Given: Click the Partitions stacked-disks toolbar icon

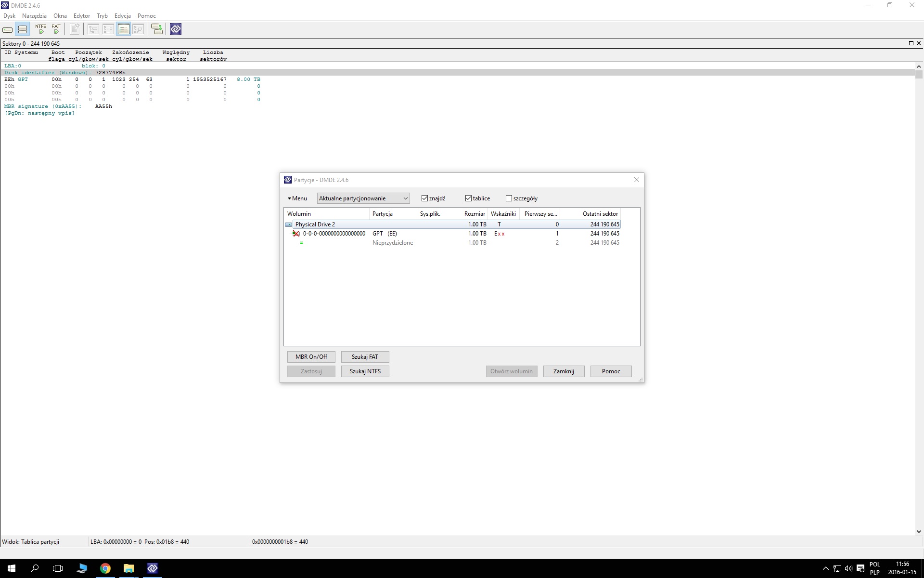Looking at the screenshot, I should point(22,29).
